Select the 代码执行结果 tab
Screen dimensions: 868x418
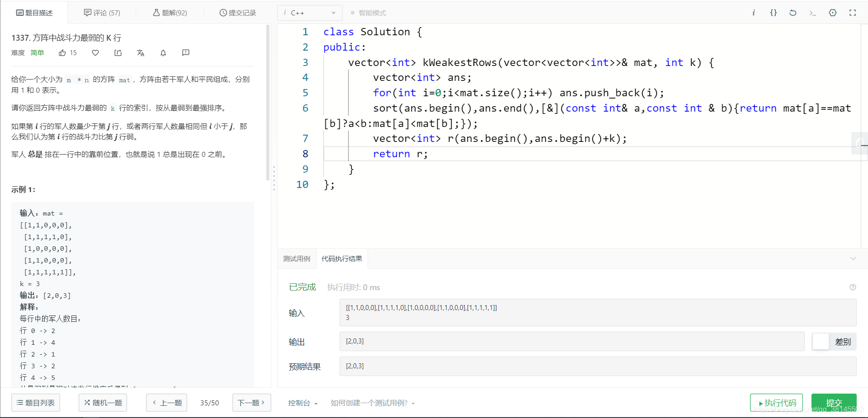coord(342,258)
